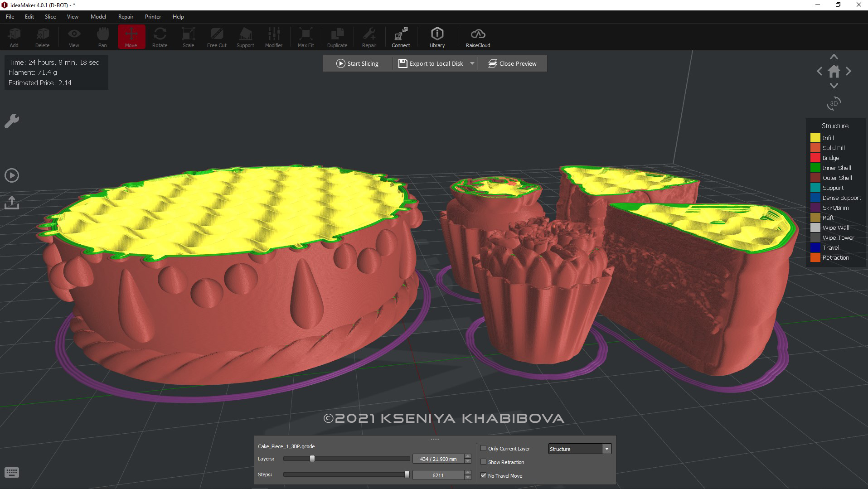This screenshot has height=489, width=868.
Task: Click the Infill color swatch in Structure legend
Action: [815, 138]
